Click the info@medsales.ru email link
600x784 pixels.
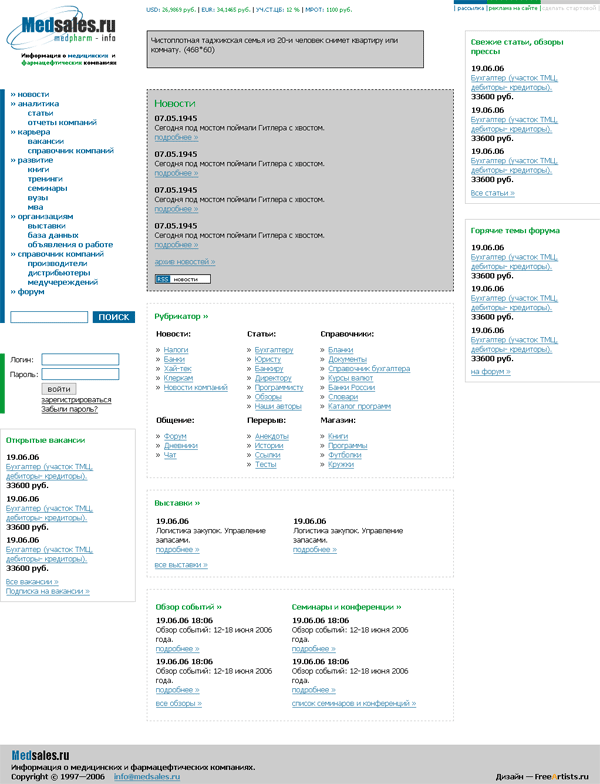coord(147,776)
